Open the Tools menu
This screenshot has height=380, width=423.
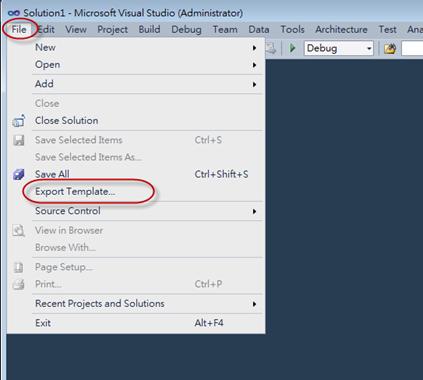[292, 29]
